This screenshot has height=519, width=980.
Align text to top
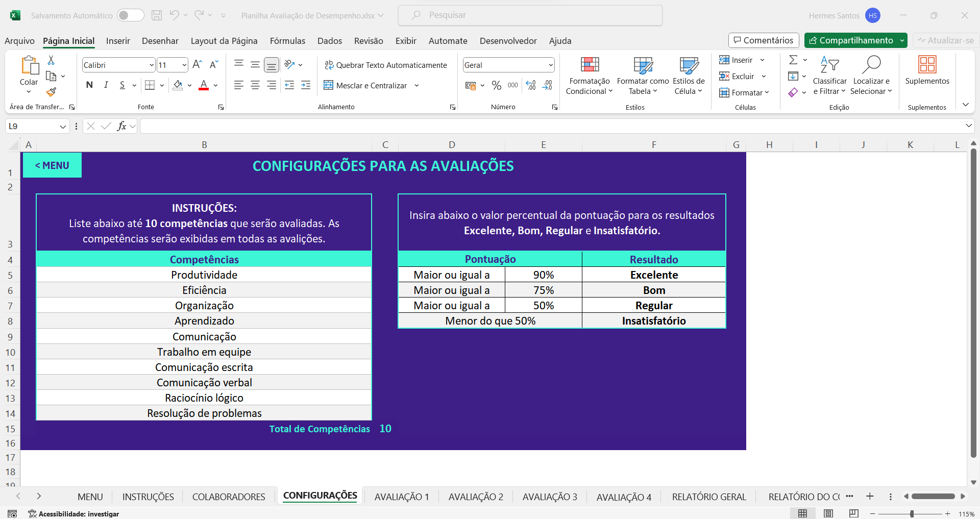coord(239,64)
